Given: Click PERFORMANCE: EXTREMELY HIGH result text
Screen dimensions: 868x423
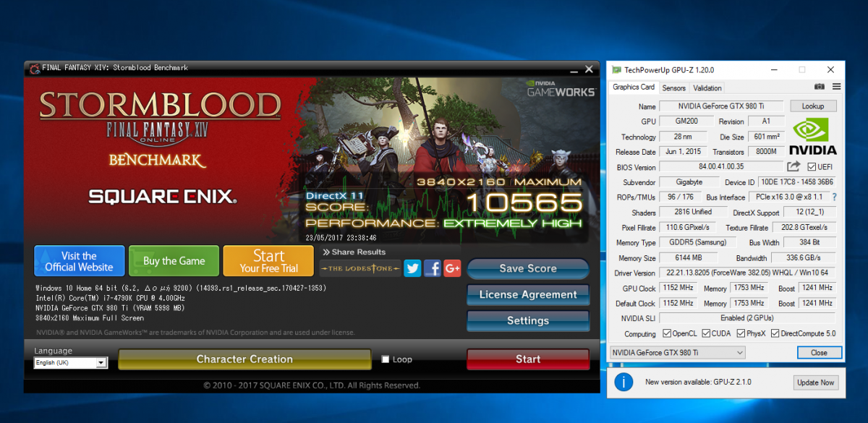Looking at the screenshot, I should click(444, 223).
